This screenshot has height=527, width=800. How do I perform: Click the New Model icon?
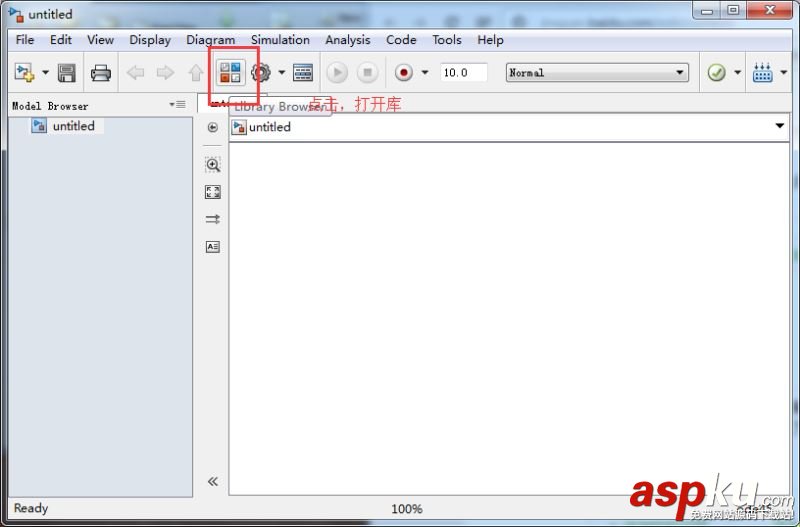pos(24,72)
